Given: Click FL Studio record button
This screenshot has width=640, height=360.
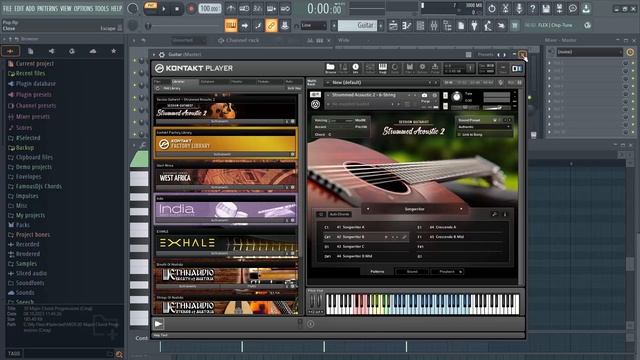Looking at the screenshot, I should [x=191, y=9].
